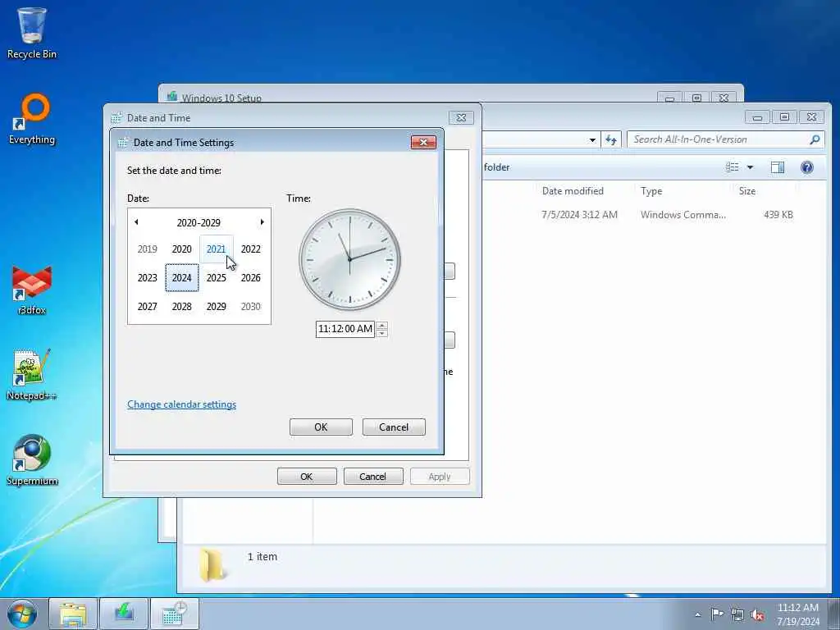Select year 2028 in the calendar
The width and height of the screenshot is (840, 630).
[x=181, y=307]
